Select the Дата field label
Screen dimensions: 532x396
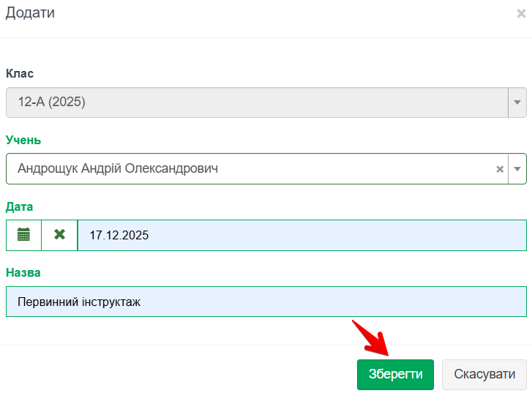20,206
